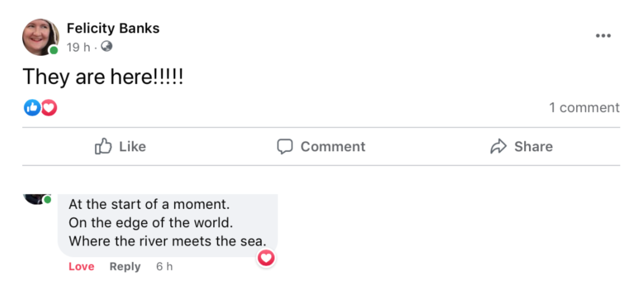Click the comment bubble about the river
The image size is (644, 287).
(x=167, y=223)
